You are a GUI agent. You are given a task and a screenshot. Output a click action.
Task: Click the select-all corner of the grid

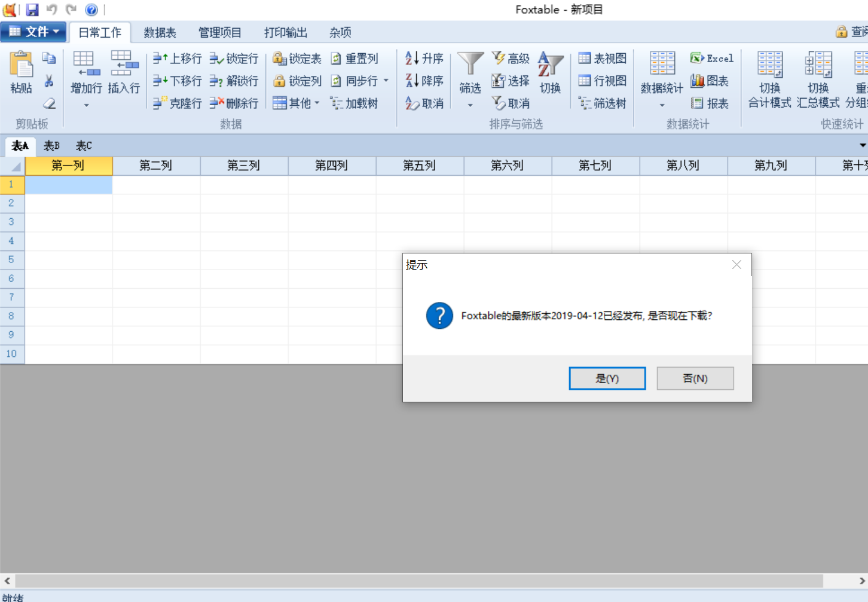pos(12,166)
